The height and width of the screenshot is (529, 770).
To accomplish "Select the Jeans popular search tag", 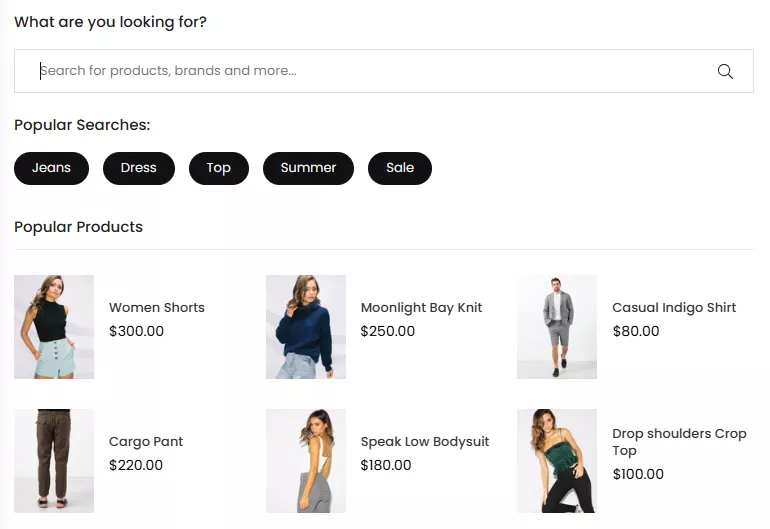I will click(x=51, y=168).
